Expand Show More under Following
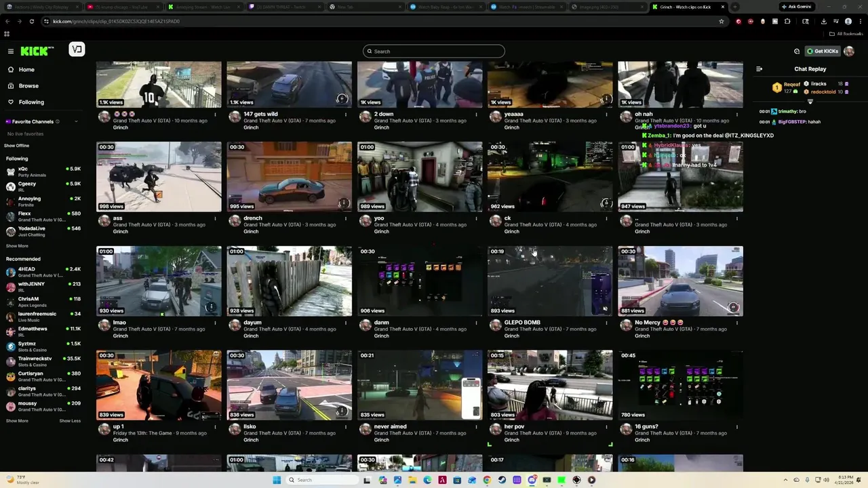This screenshot has height=488, width=868. point(17,246)
